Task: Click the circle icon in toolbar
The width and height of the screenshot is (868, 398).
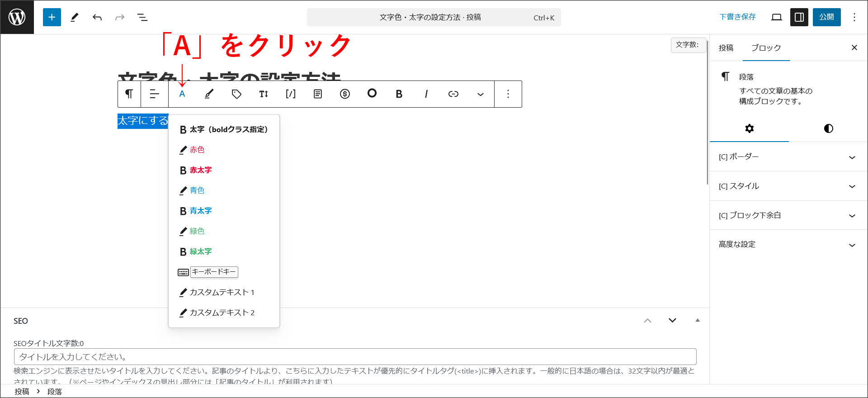Action: click(x=372, y=93)
